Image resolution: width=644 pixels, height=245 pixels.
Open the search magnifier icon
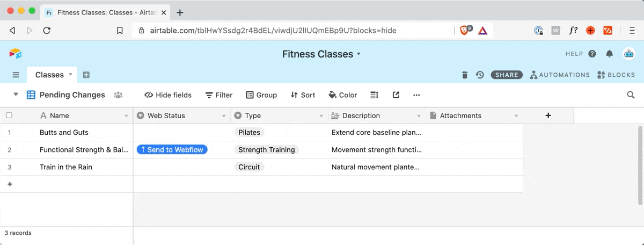631,95
